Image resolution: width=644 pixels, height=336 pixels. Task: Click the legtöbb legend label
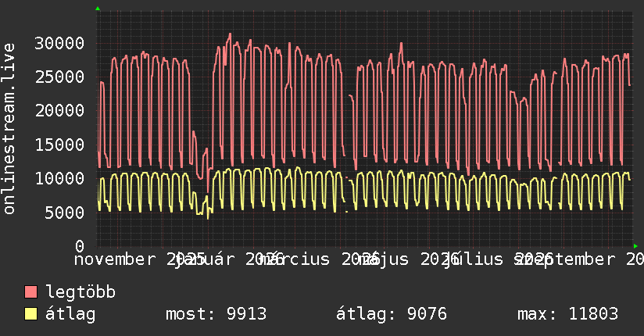(x=80, y=291)
